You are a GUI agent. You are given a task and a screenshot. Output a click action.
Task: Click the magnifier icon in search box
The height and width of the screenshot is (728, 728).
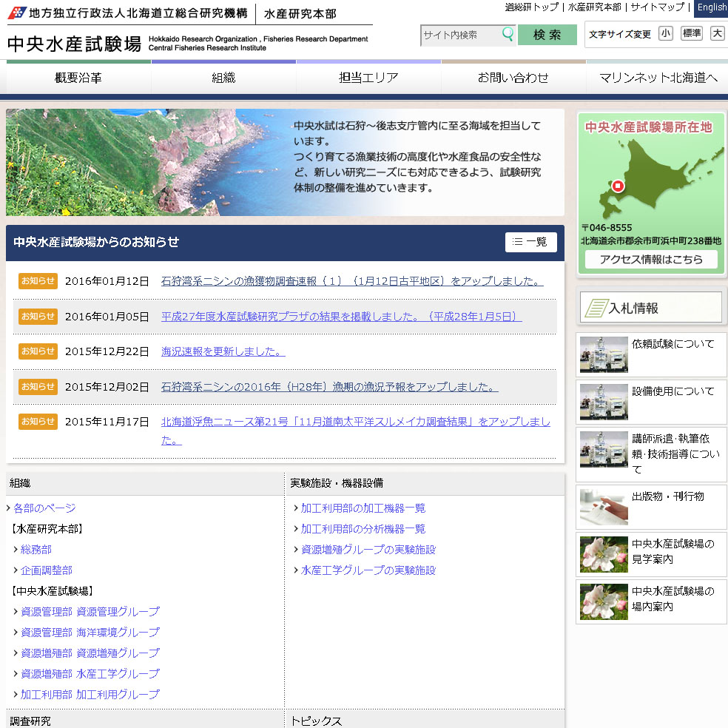pos(508,34)
